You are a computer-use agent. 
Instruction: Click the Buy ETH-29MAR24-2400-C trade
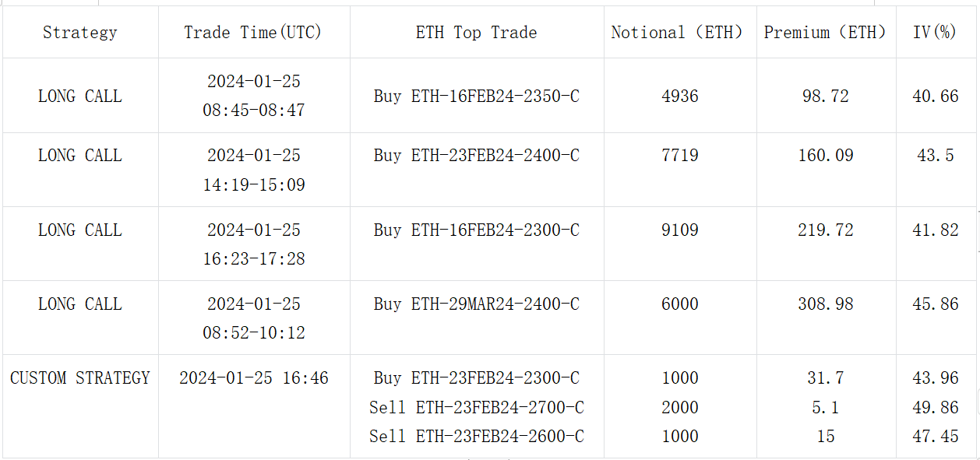(x=476, y=304)
